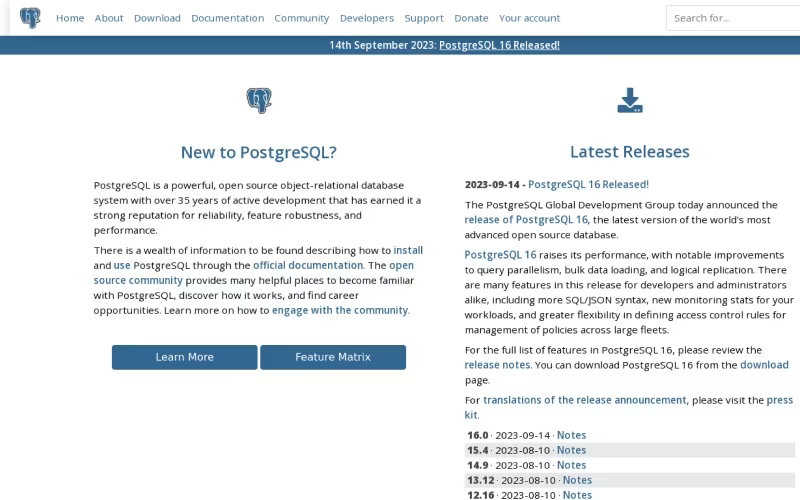Open Notes for version 16.0
Image resolution: width=800 pixels, height=500 pixels.
coord(571,435)
